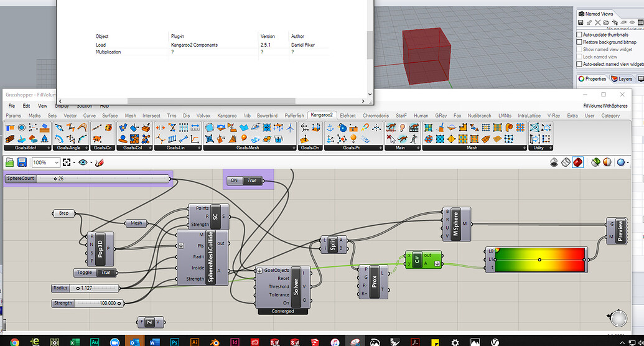Click the Open File folder icon

coord(10,162)
